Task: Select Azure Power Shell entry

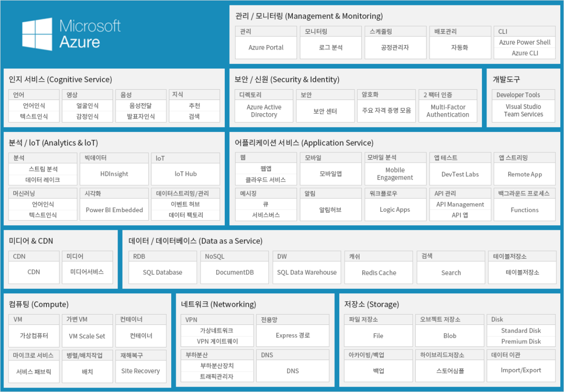Action: pos(525,42)
